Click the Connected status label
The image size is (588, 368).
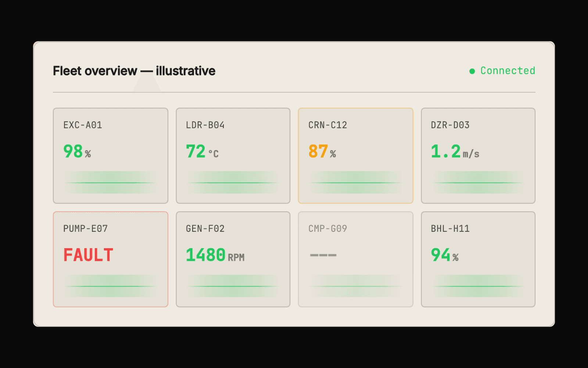[508, 71]
